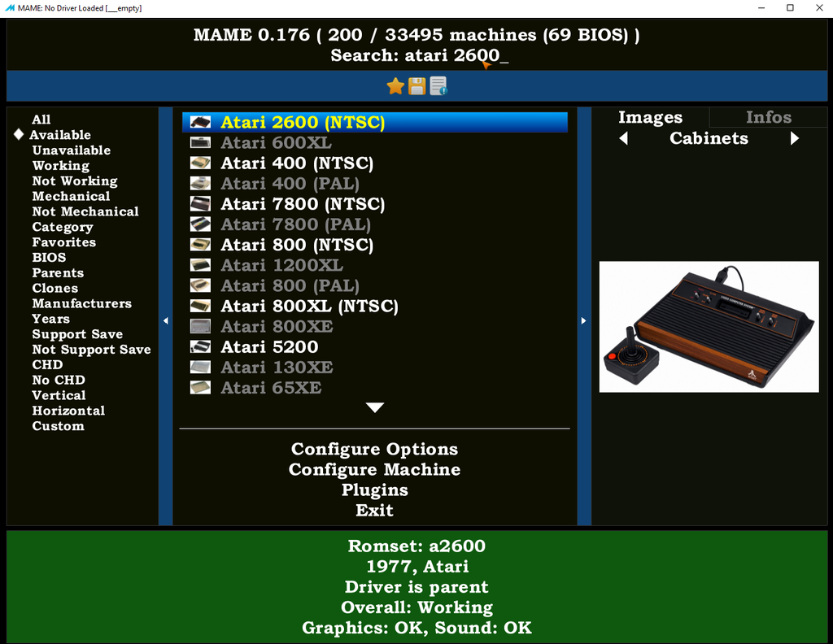Select the All filter
Viewport: 833px width, 644px height.
tap(41, 120)
